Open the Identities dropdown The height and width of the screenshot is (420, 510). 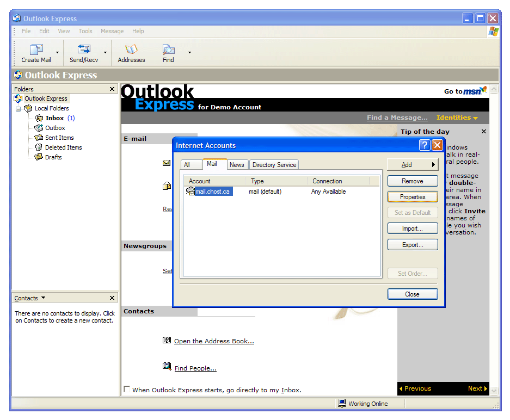click(x=457, y=118)
